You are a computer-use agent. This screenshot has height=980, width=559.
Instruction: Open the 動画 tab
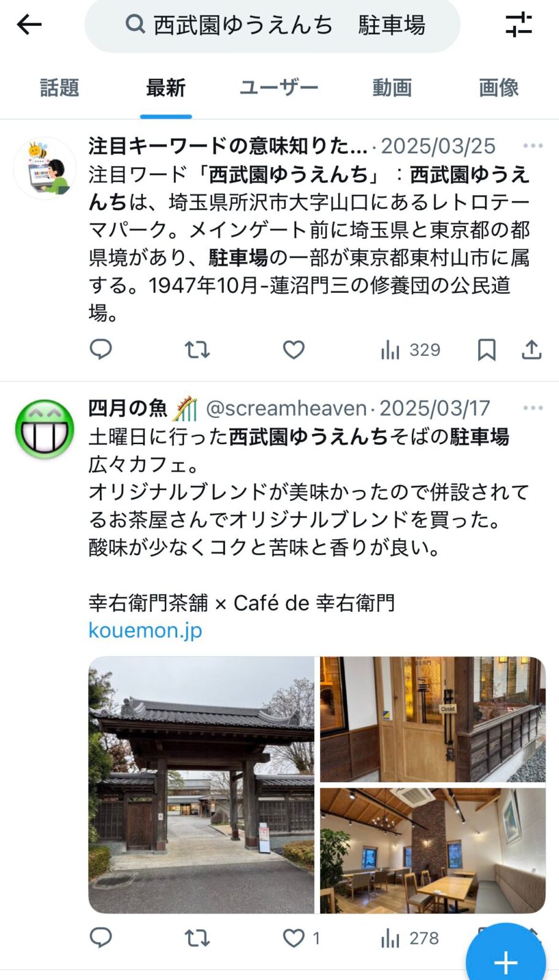[x=392, y=88]
